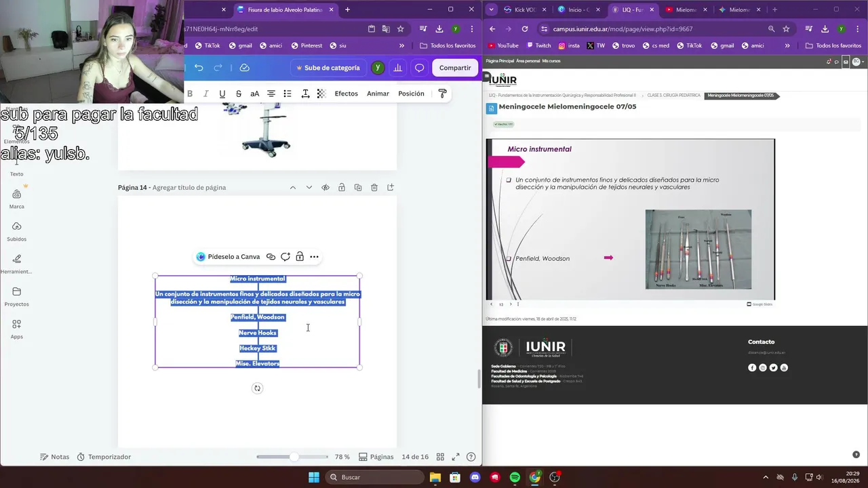Add a comment on the selected text box
The height and width of the screenshot is (488, 868).
point(285,257)
